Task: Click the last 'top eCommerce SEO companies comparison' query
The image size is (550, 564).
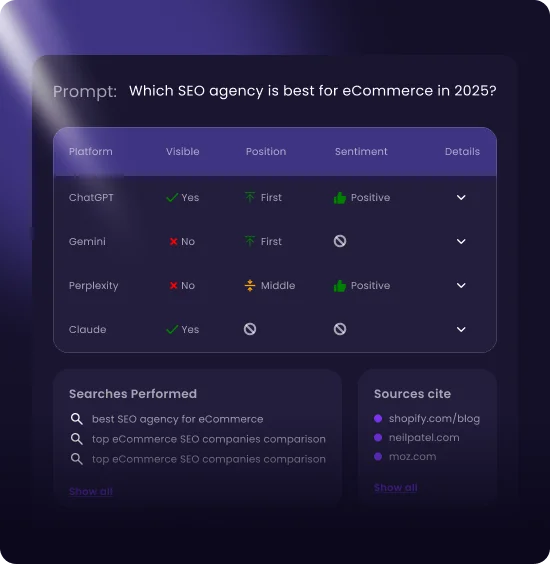Action: 209,459
